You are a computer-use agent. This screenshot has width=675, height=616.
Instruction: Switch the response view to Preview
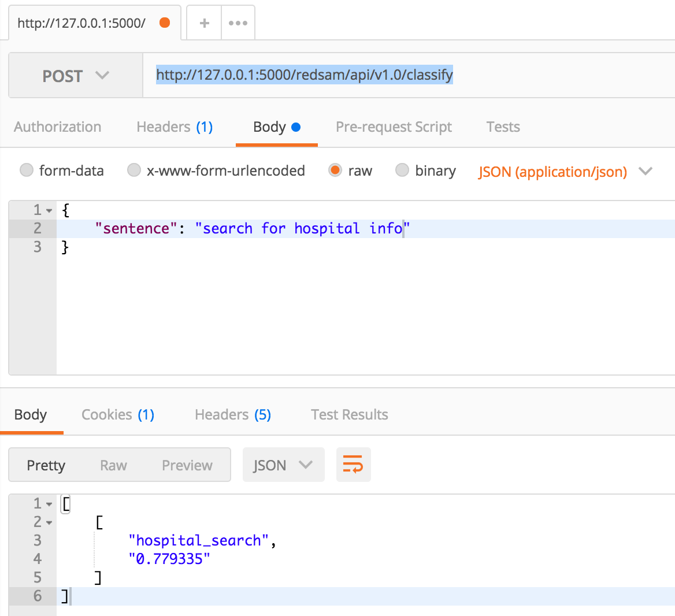pos(187,465)
